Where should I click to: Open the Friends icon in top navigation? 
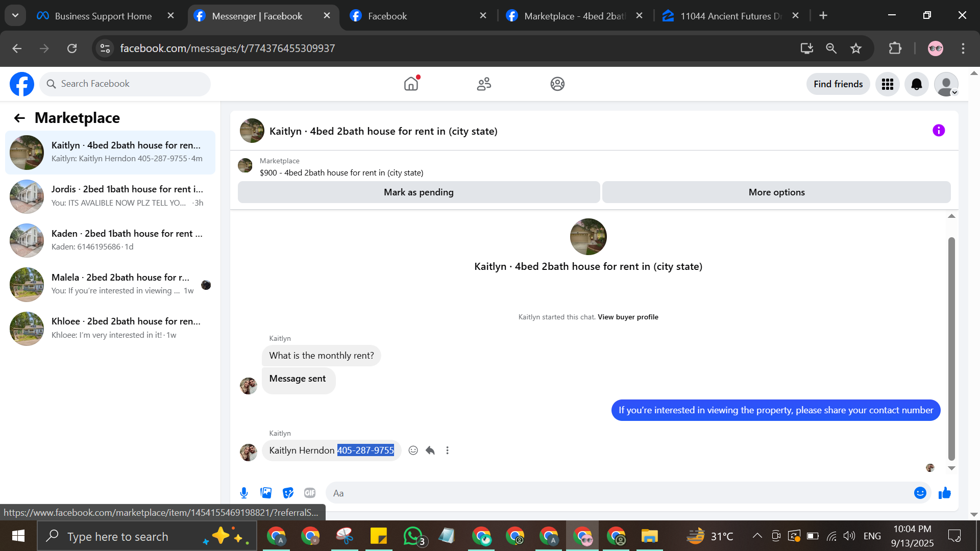[484, 84]
